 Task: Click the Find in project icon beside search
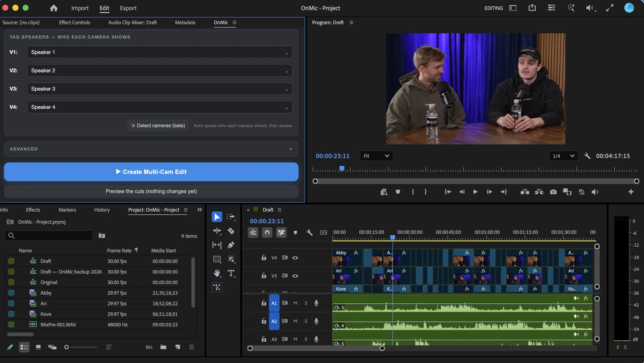[x=102, y=236]
